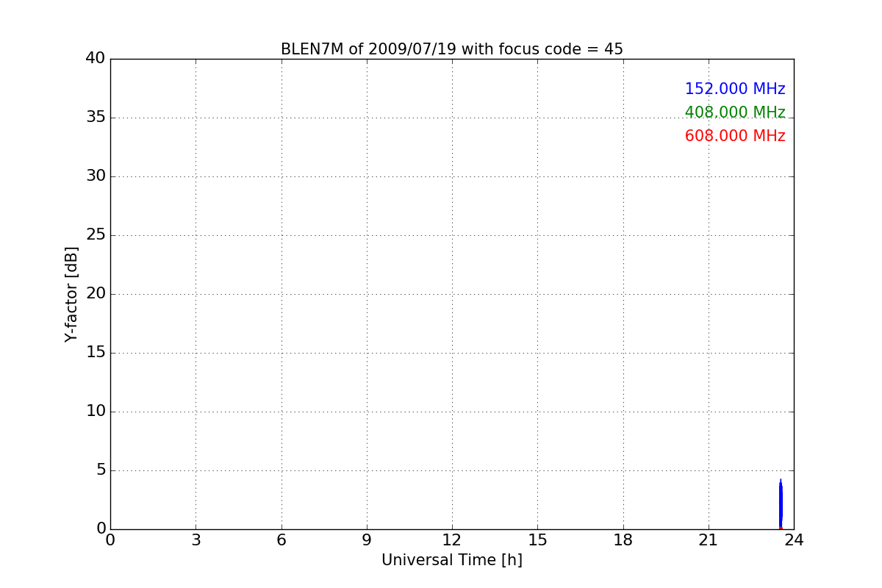Click the blue data spike near 23.5 h
The height and width of the screenshot is (588, 882).
[781, 503]
